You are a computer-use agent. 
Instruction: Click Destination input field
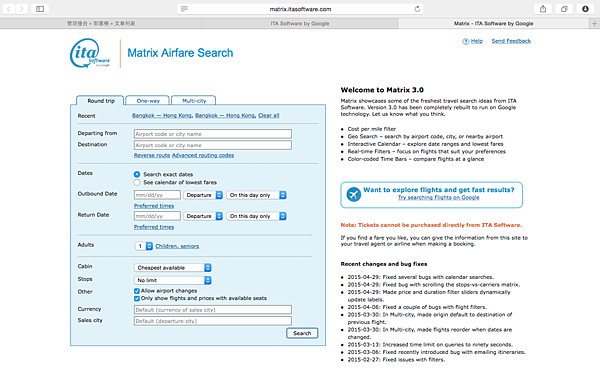click(213, 145)
